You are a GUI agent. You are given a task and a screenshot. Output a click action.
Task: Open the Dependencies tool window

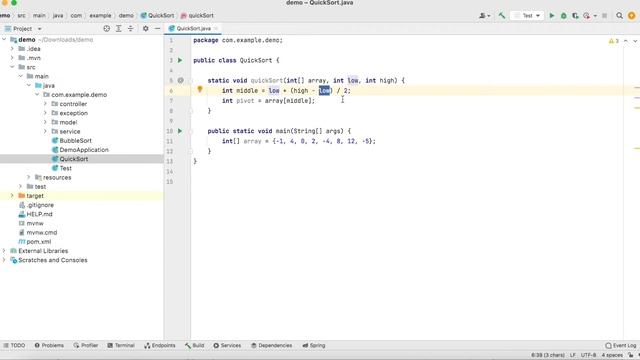click(271, 345)
